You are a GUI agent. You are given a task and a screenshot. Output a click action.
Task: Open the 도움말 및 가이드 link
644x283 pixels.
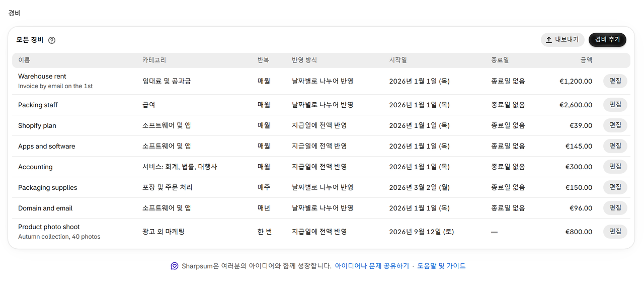441,266
